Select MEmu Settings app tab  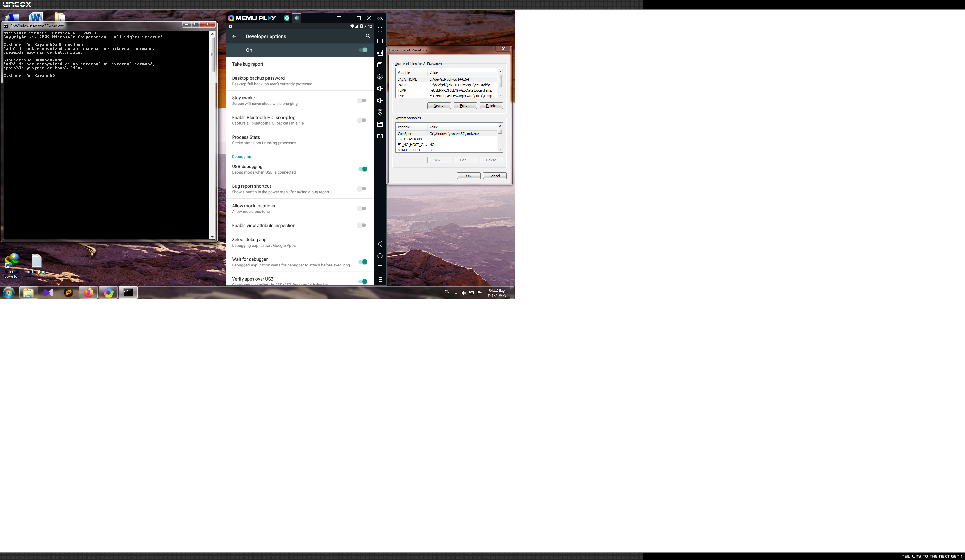click(296, 18)
